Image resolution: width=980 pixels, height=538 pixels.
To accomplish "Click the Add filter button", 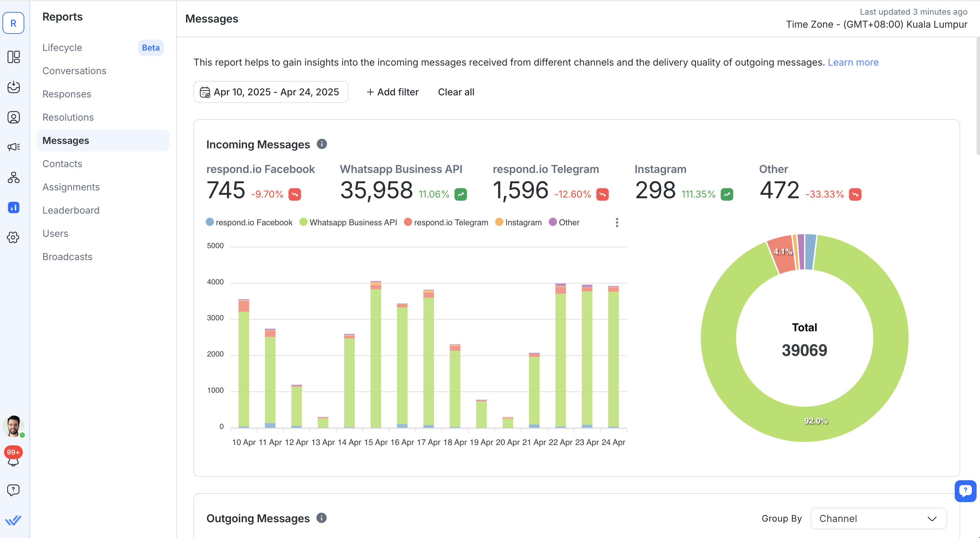I will point(393,92).
